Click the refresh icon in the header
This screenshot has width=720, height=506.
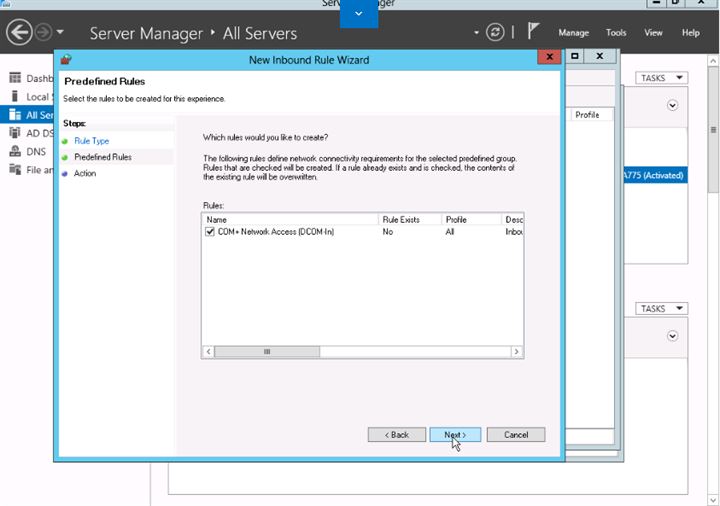click(495, 32)
